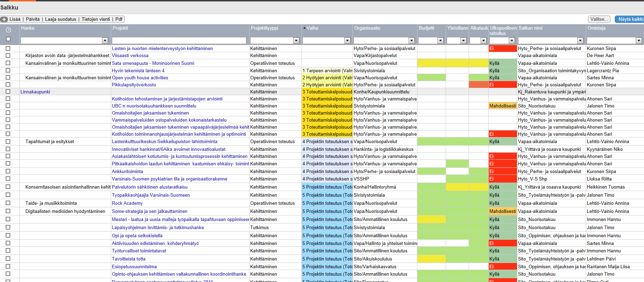Open Työturvalliset toimintatavat link
This screenshot has width=644, height=282.
point(139,251)
